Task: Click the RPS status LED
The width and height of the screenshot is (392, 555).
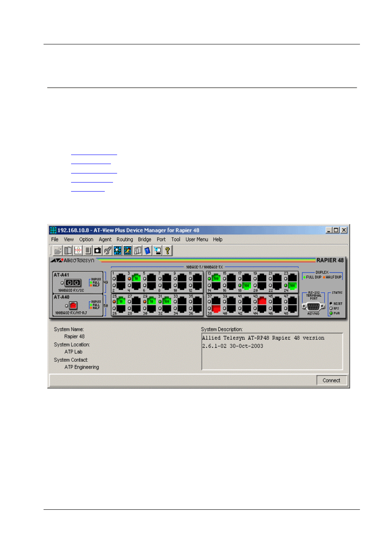Action: [x=331, y=308]
